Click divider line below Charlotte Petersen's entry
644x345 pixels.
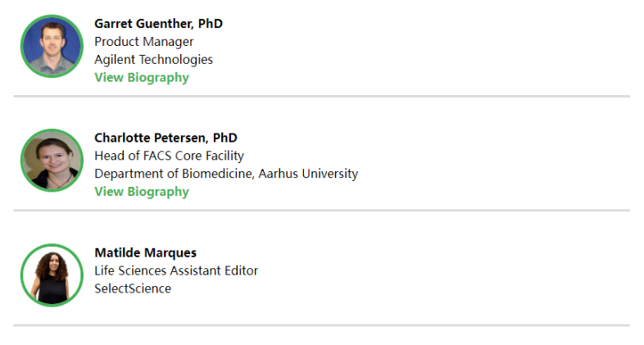pyautogui.click(x=321, y=211)
